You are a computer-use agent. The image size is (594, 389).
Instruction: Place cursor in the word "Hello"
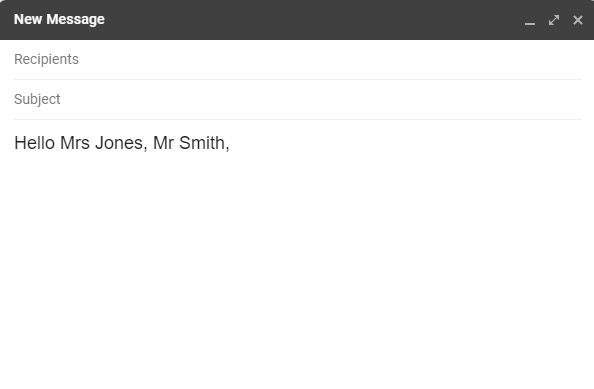tap(34, 143)
